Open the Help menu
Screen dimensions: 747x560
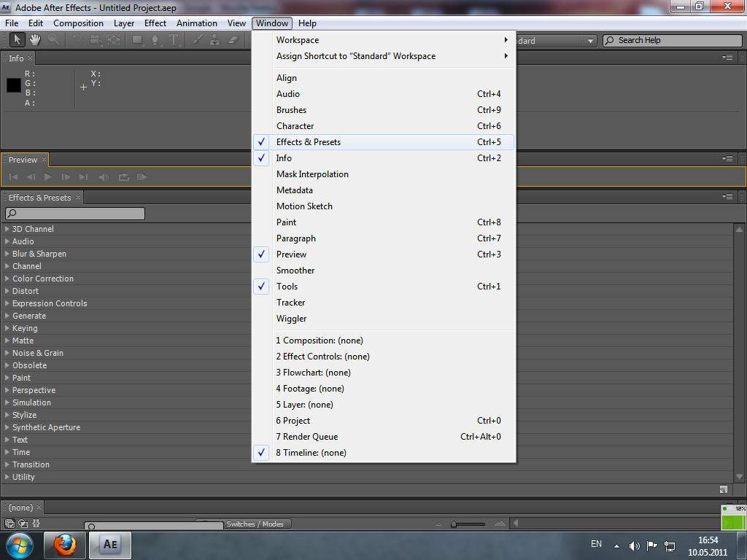pos(307,23)
